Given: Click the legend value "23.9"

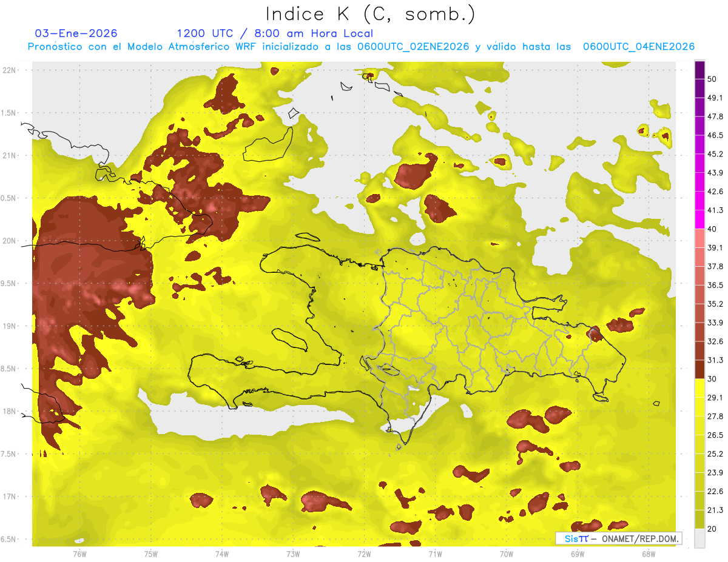Looking at the screenshot, I should pyautogui.click(x=716, y=473).
